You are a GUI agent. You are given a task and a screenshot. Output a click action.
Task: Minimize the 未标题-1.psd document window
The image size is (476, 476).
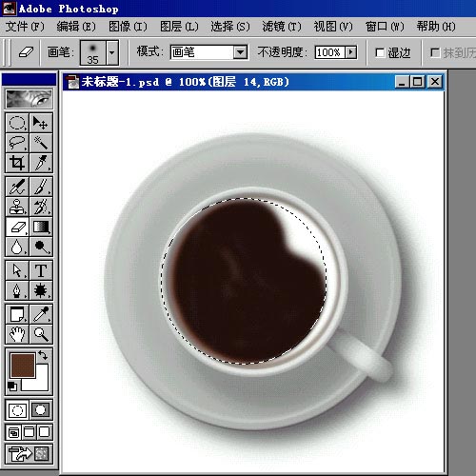click(x=402, y=82)
